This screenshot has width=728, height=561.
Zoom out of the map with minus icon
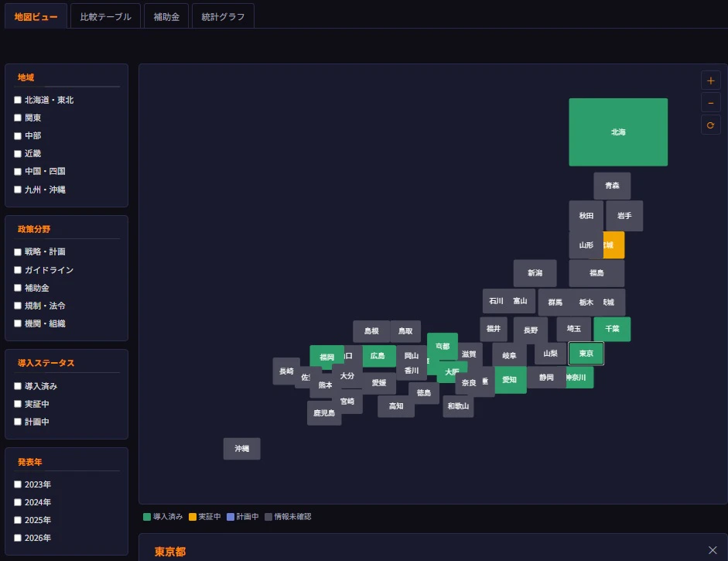710,103
